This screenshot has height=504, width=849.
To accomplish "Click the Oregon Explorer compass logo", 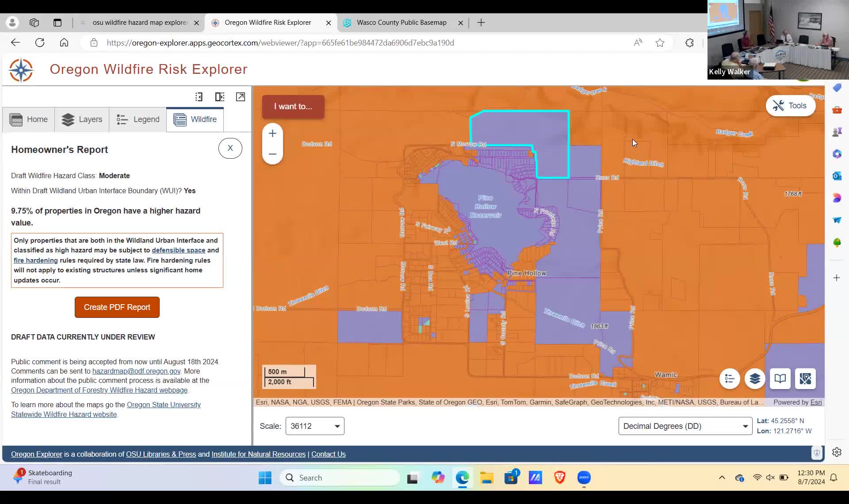I will coord(21,70).
